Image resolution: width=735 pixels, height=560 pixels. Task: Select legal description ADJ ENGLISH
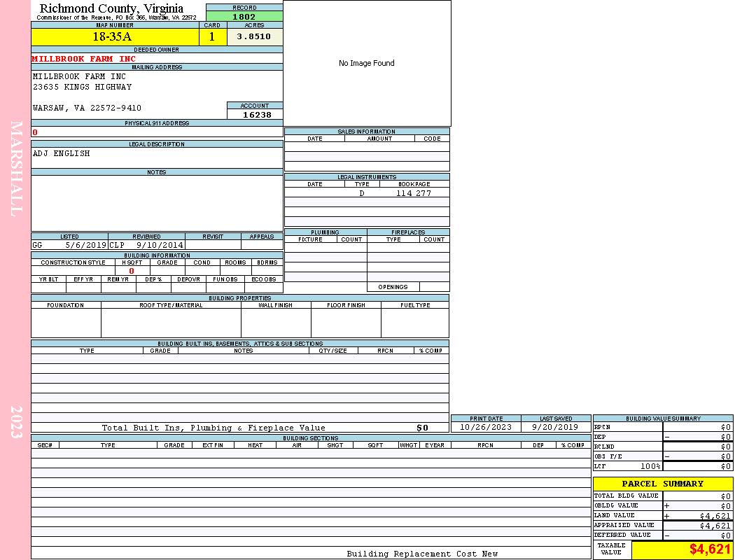coord(61,153)
